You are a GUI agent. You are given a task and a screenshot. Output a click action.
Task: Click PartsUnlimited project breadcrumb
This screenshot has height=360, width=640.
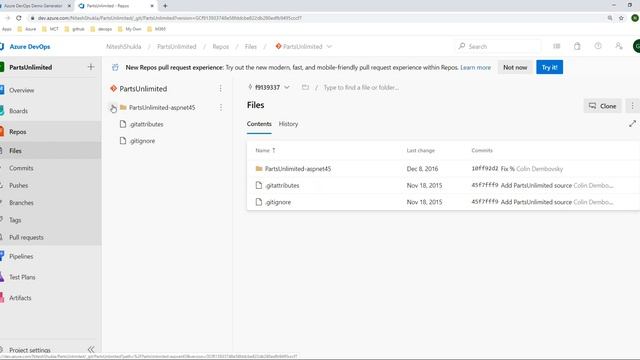click(x=177, y=47)
